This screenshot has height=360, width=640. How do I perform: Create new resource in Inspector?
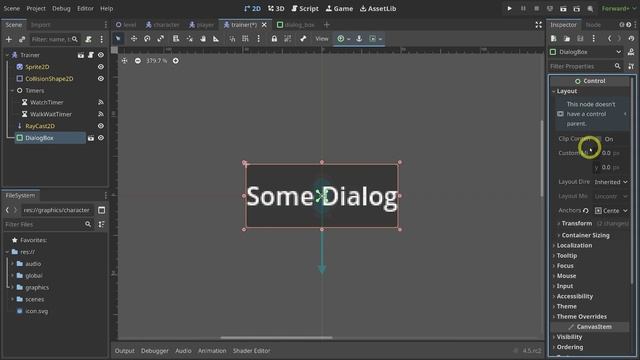[x=553, y=38]
